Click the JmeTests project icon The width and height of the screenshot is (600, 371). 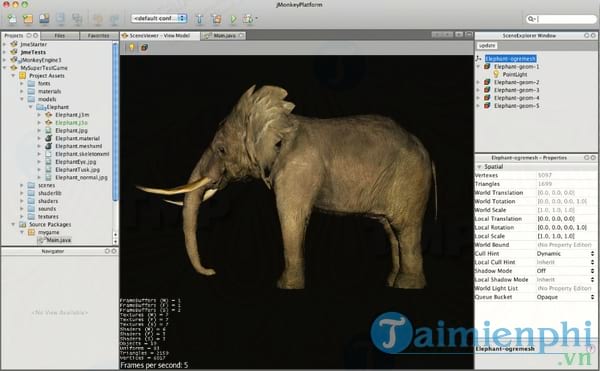[x=14, y=52]
